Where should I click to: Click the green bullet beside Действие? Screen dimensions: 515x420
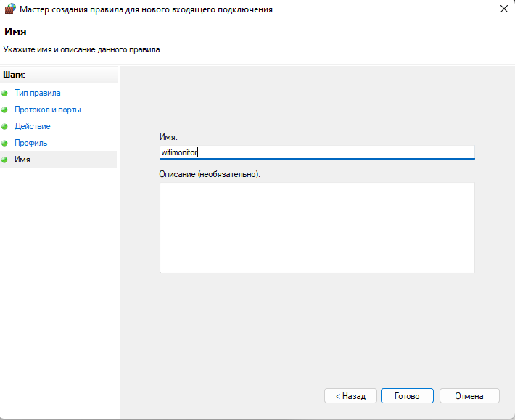coord(4,126)
